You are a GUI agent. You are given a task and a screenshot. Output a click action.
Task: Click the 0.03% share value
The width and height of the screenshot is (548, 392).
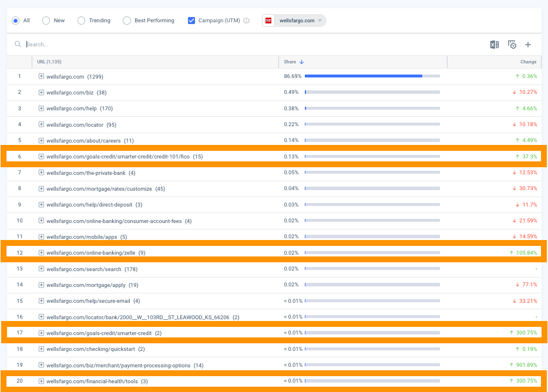(291, 205)
